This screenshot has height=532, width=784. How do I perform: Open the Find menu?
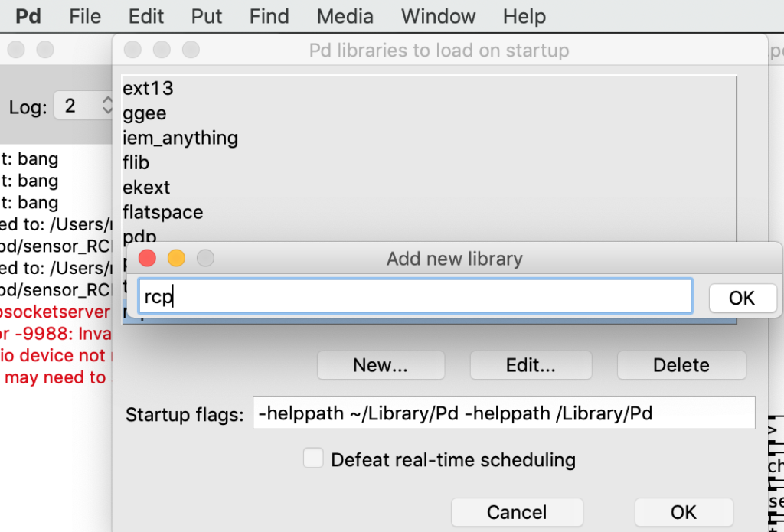coord(269,17)
